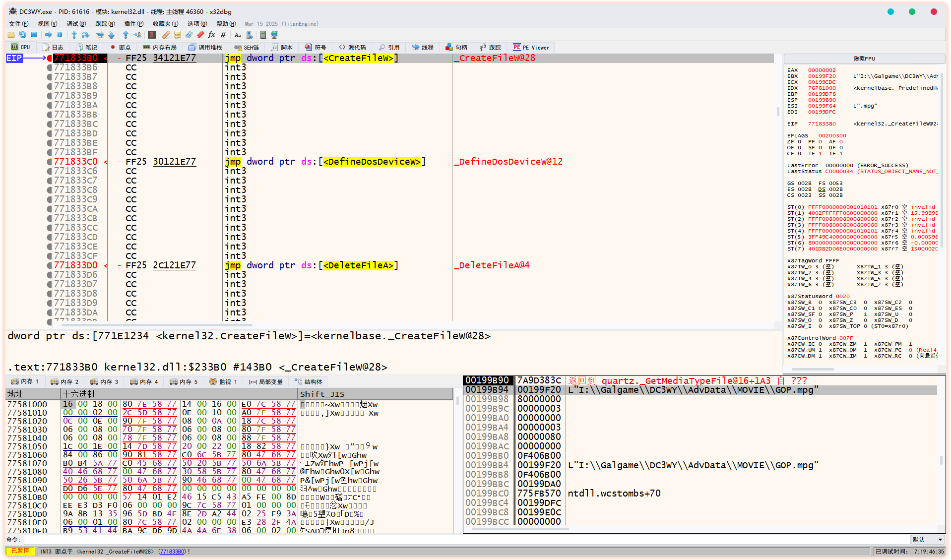Click the Stop debugging square icon
The width and height of the screenshot is (951, 560).
(x=34, y=35)
